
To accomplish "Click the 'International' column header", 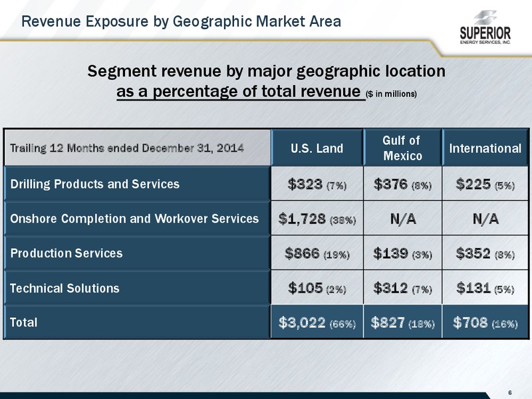I will tap(485, 148).
